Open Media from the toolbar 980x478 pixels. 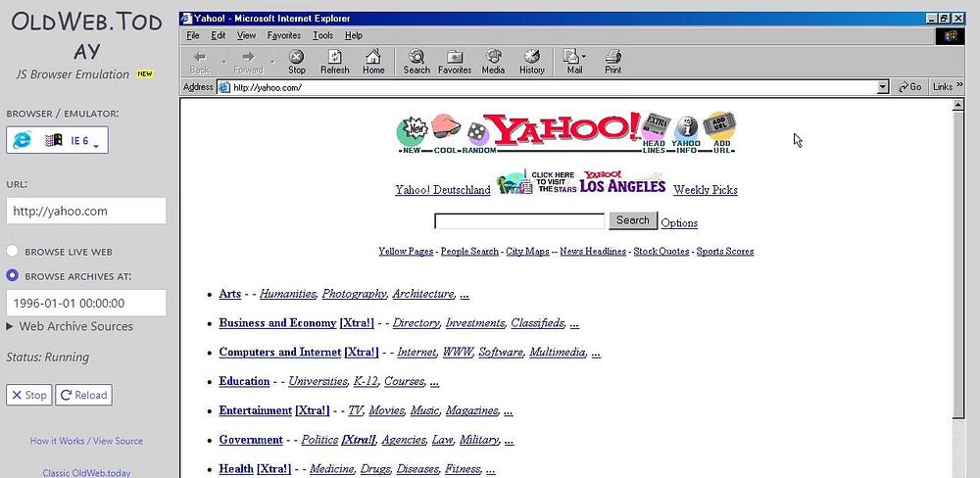point(493,62)
